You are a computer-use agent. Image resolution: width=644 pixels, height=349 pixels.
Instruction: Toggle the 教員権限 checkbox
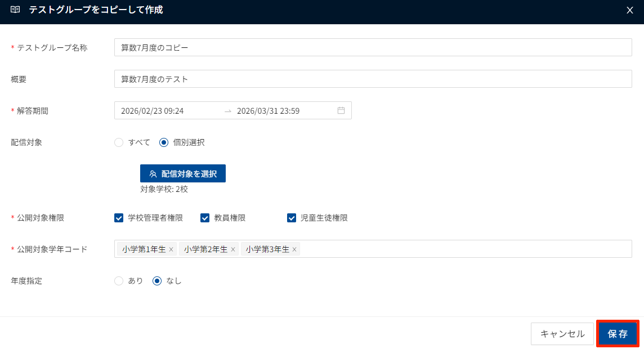(x=205, y=218)
